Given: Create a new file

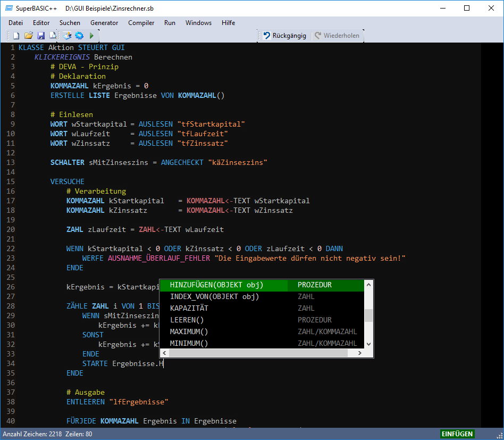Looking at the screenshot, I should coord(16,35).
